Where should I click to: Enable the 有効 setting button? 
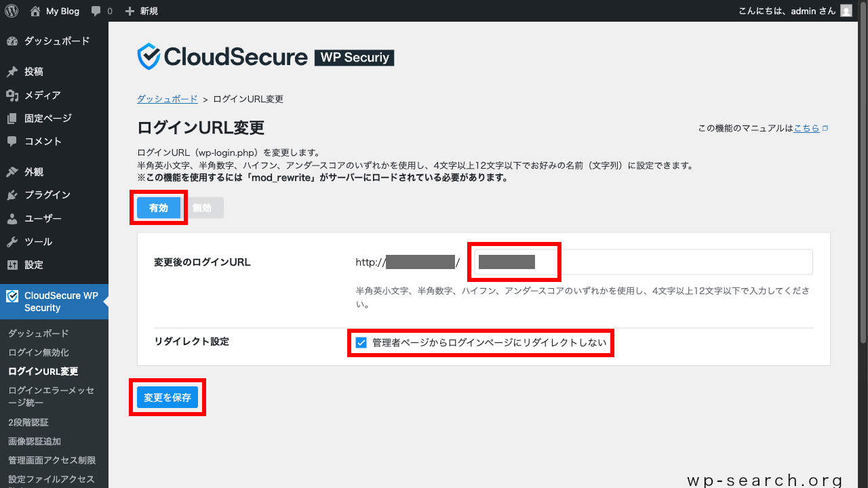[x=158, y=207]
